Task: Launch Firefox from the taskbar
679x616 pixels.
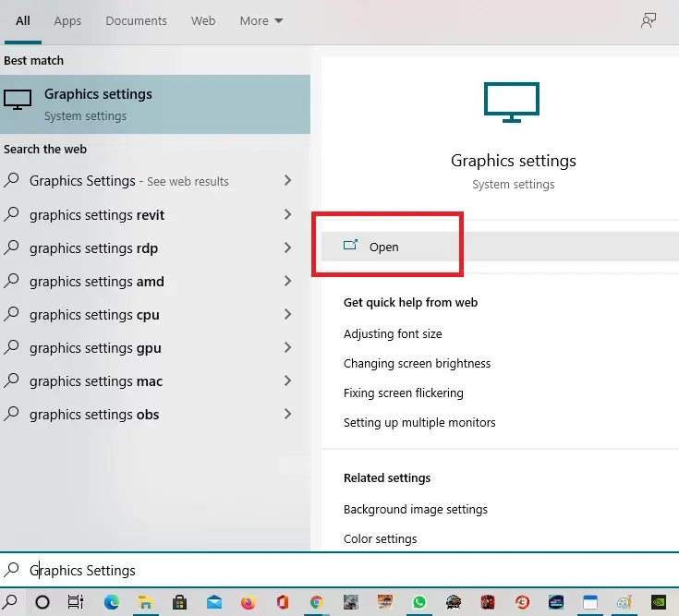Action: pos(248,602)
